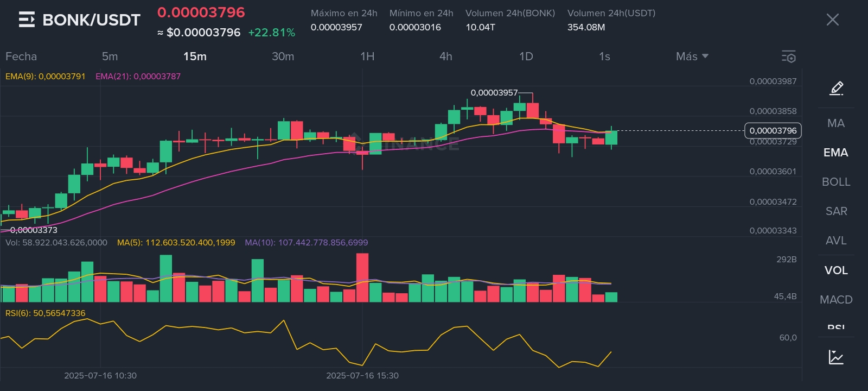Image resolution: width=868 pixels, height=391 pixels.
Task: Toggle the VOL sub-indicator
Action: click(x=836, y=270)
